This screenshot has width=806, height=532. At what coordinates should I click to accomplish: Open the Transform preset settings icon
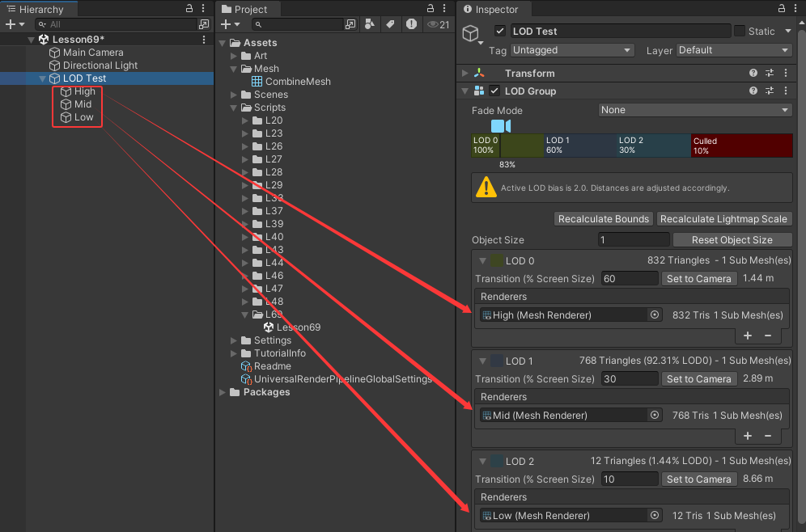click(770, 74)
